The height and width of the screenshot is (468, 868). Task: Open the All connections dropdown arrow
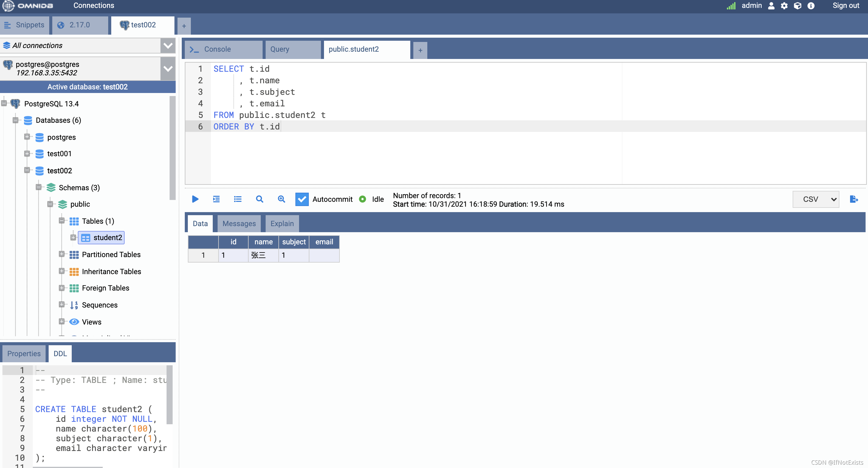168,46
